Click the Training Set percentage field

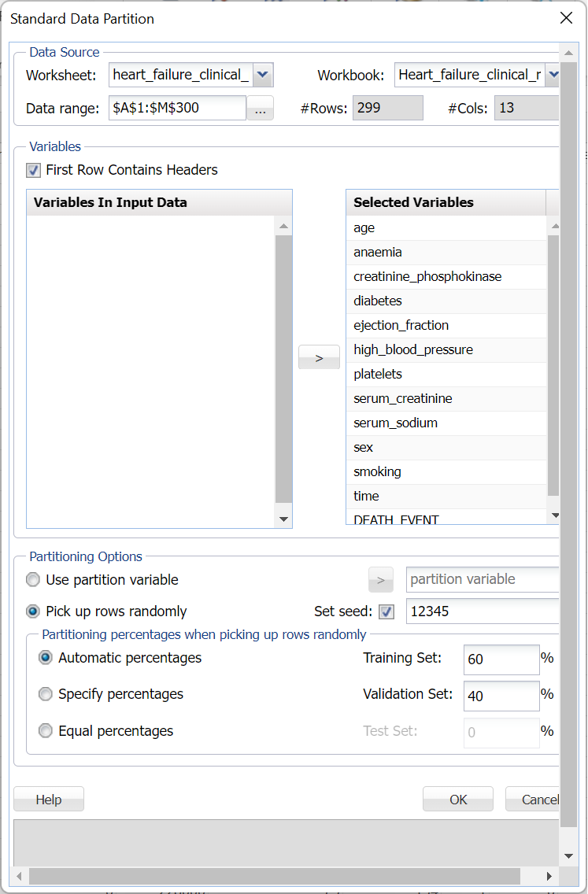click(501, 659)
